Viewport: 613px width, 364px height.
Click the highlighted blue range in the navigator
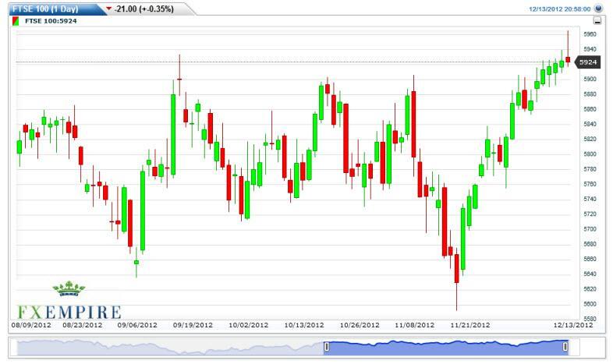[x=446, y=346]
